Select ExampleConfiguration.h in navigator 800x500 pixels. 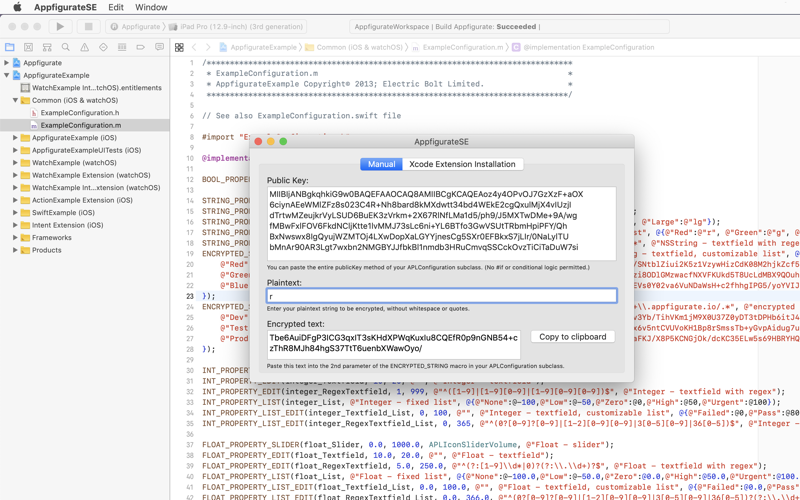(85, 113)
